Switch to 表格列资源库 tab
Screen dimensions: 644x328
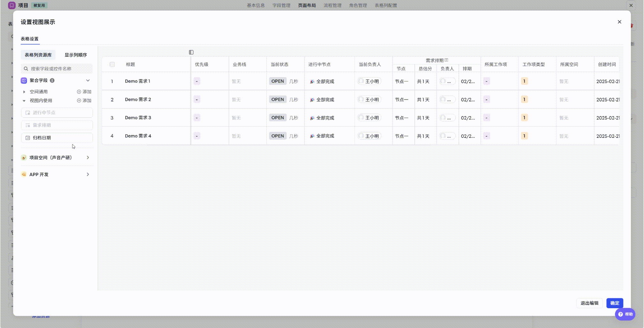point(38,55)
